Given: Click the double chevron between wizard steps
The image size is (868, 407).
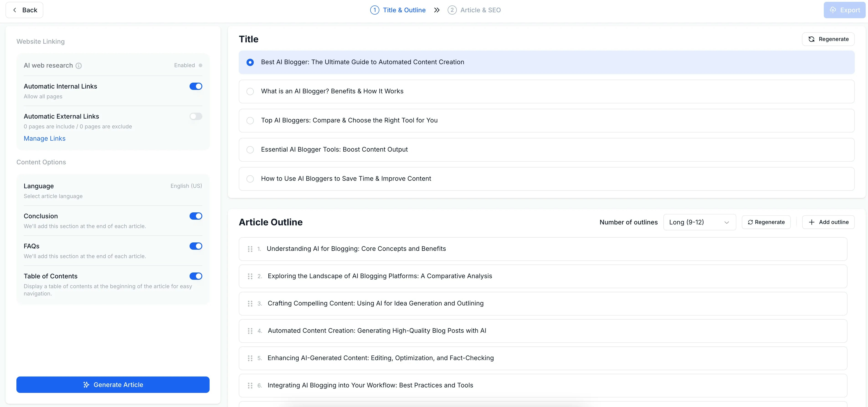Looking at the screenshot, I should [x=437, y=10].
